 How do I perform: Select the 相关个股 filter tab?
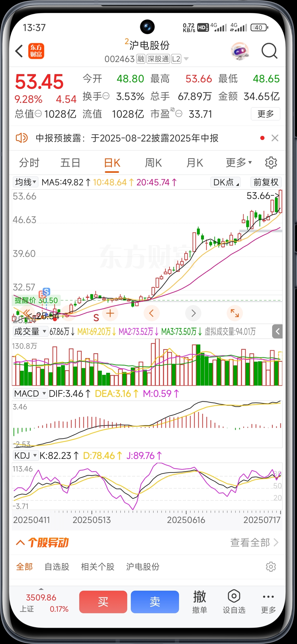[x=98, y=567]
